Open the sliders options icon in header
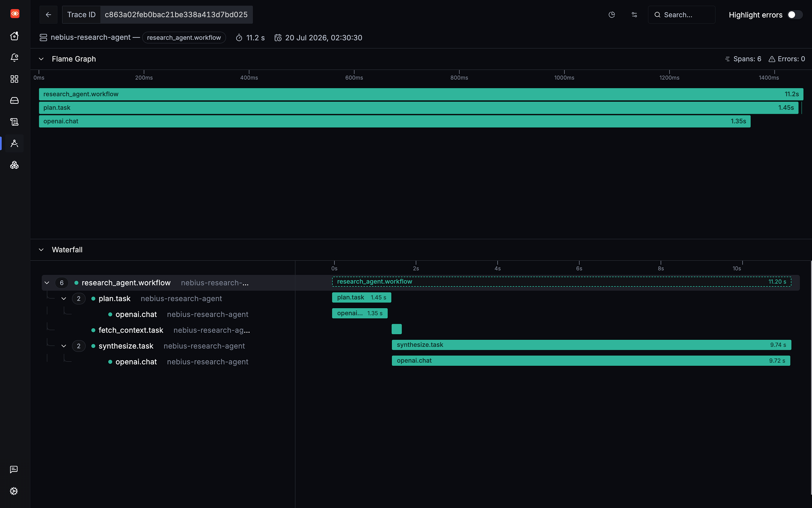Image resolution: width=812 pixels, height=508 pixels. coord(634,15)
